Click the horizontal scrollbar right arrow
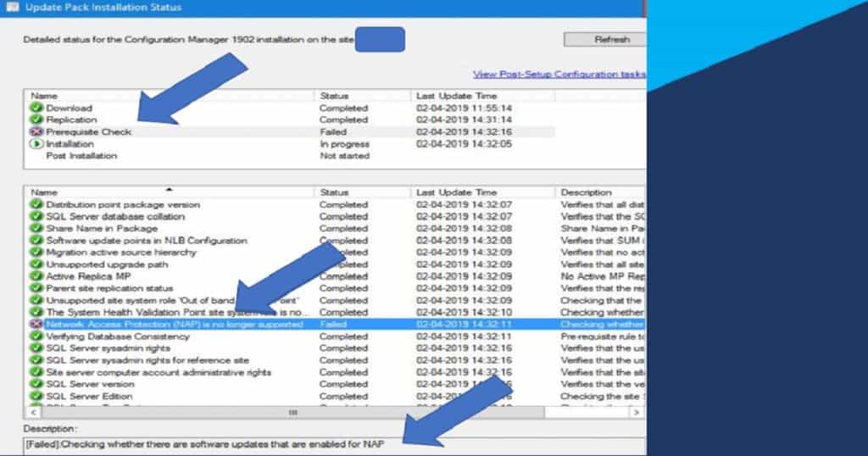This screenshot has width=868, height=456. click(x=636, y=412)
